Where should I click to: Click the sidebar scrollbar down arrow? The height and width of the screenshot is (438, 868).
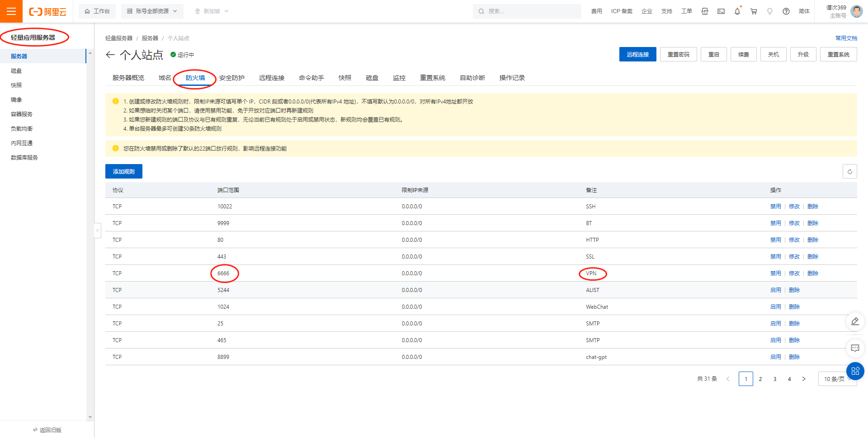point(90,417)
